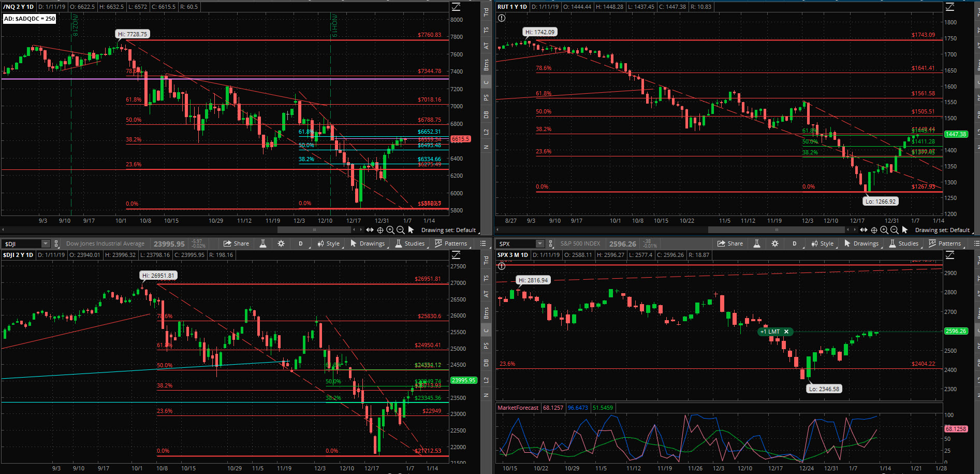980x474 pixels.
Task: Open the N side tab beside the /NQ chart
Action: 486,147
